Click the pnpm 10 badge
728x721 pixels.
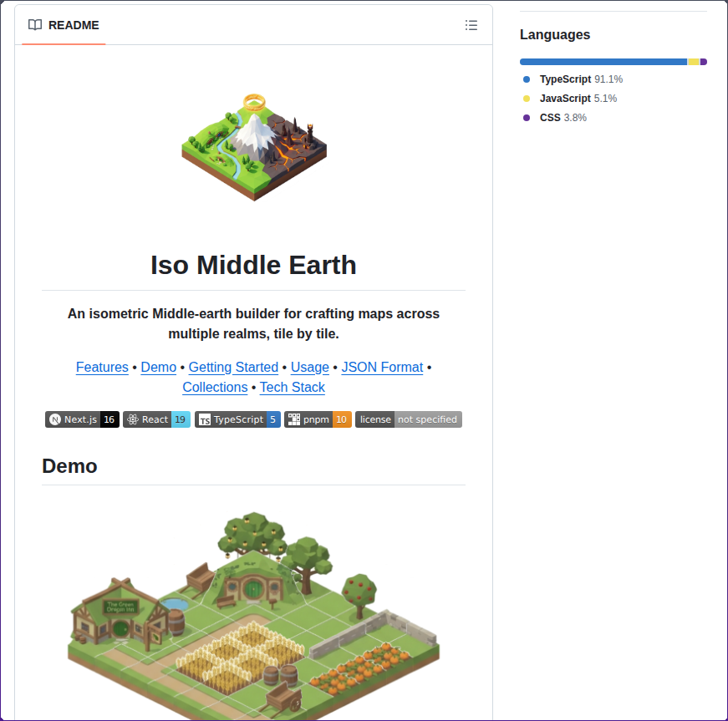[x=318, y=419]
